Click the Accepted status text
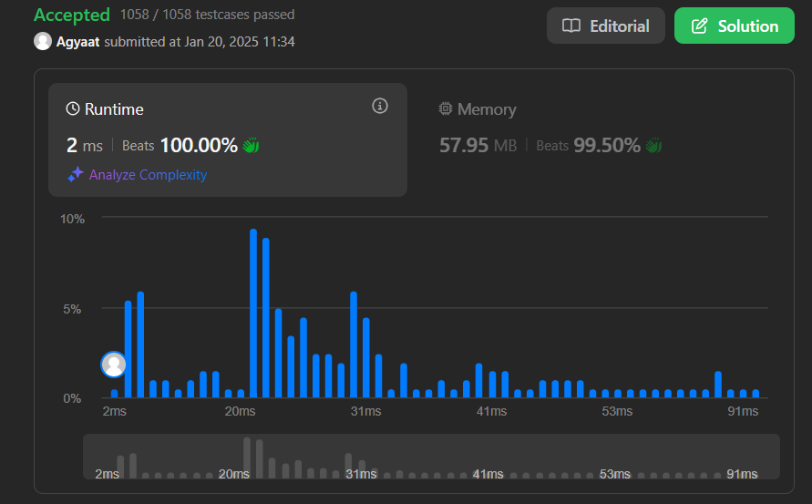Screen dimensions: 812x504 [x=71, y=15]
